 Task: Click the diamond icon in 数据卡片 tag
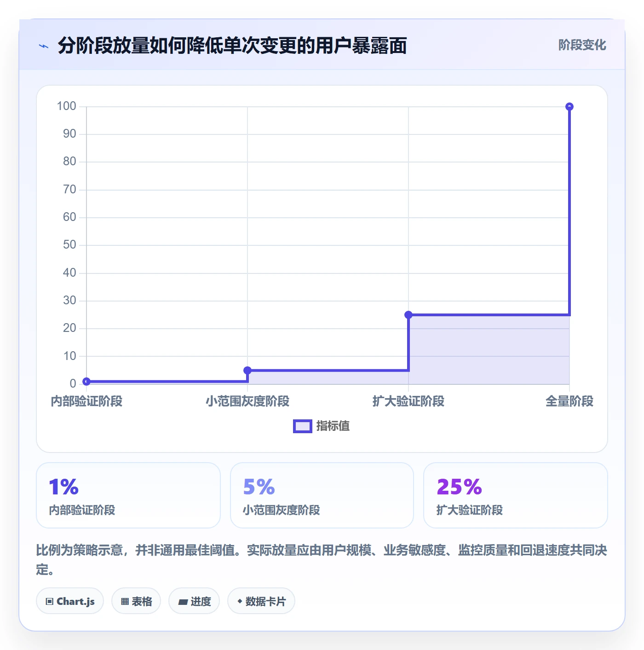(x=240, y=601)
